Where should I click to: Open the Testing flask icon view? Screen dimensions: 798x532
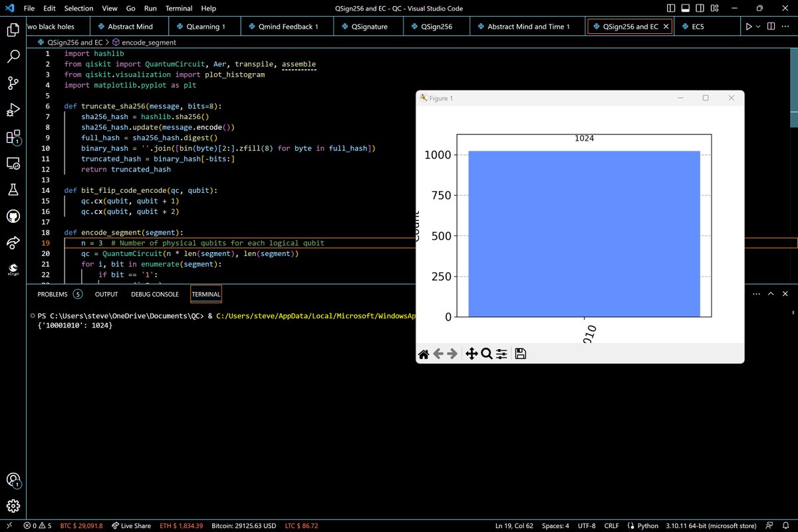[13, 190]
